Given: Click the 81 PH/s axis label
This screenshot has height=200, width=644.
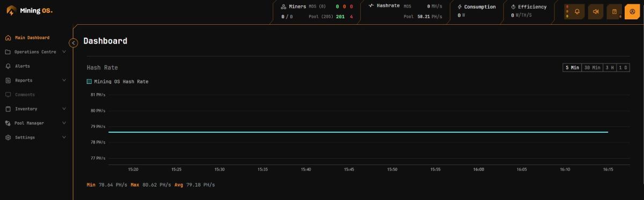Looking at the screenshot, I should (x=98, y=95).
